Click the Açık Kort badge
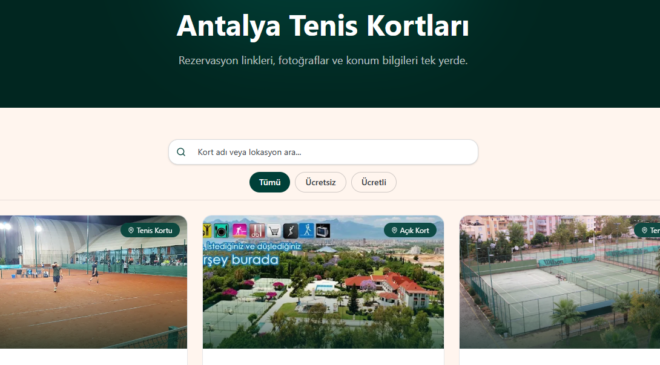Image resolution: width=660 pixels, height=365 pixels. [x=410, y=230]
